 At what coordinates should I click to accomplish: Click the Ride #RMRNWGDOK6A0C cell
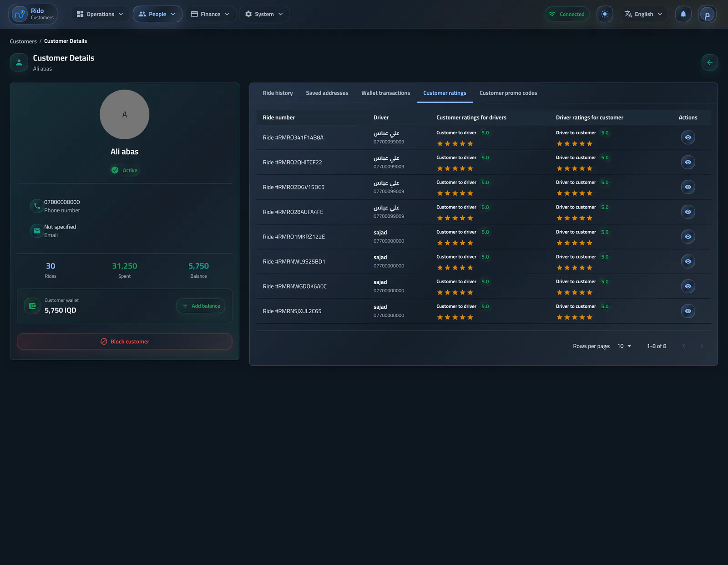point(295,286)
